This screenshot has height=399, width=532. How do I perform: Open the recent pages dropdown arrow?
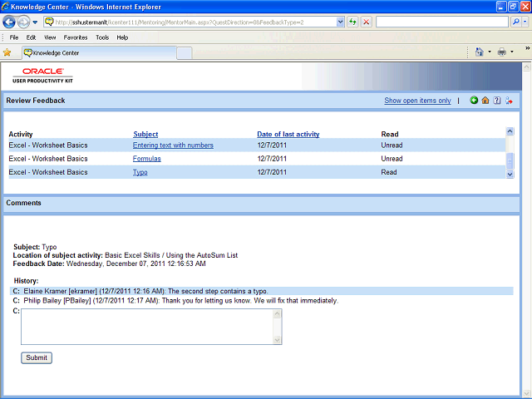pos(35,22)
